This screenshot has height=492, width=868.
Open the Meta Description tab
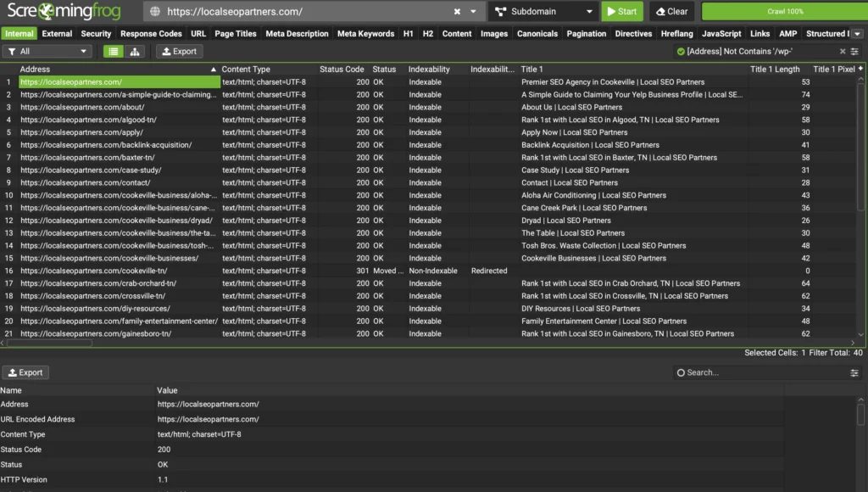297,33
